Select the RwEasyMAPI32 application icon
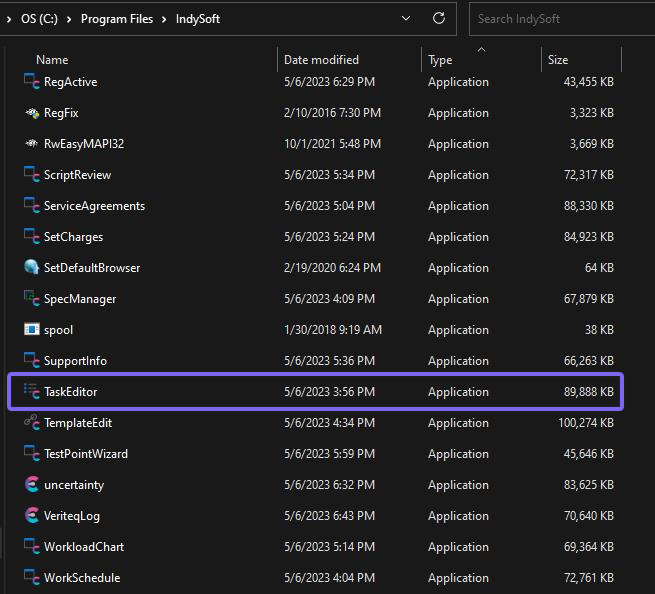 pos(31,144)
